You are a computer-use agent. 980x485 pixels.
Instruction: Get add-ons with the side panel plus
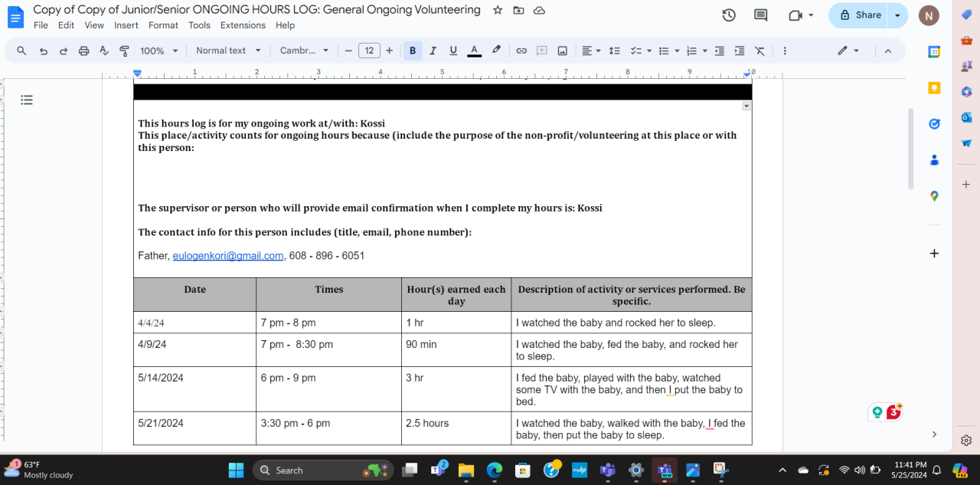[934, 253]
